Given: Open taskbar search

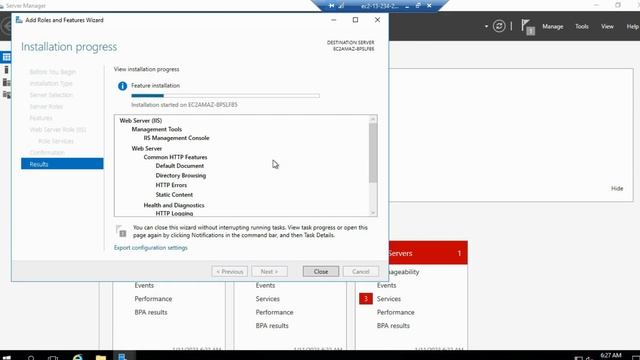Looking at the screenshot, I should tap(31, 358).
